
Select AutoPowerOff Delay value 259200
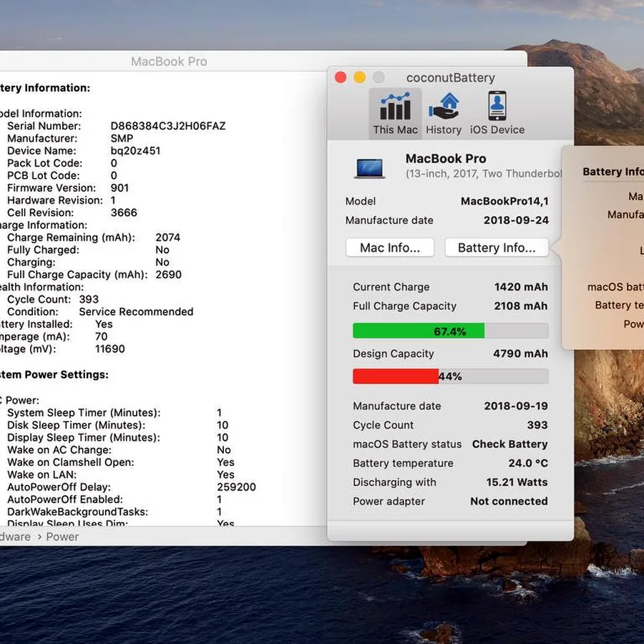[x=236, y=487]
